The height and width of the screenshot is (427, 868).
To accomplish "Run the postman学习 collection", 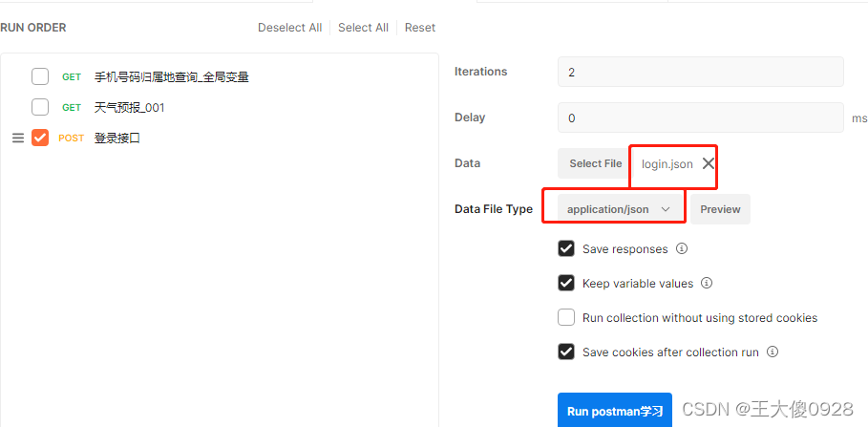I will pyautogui.click(x=614, y=412).
